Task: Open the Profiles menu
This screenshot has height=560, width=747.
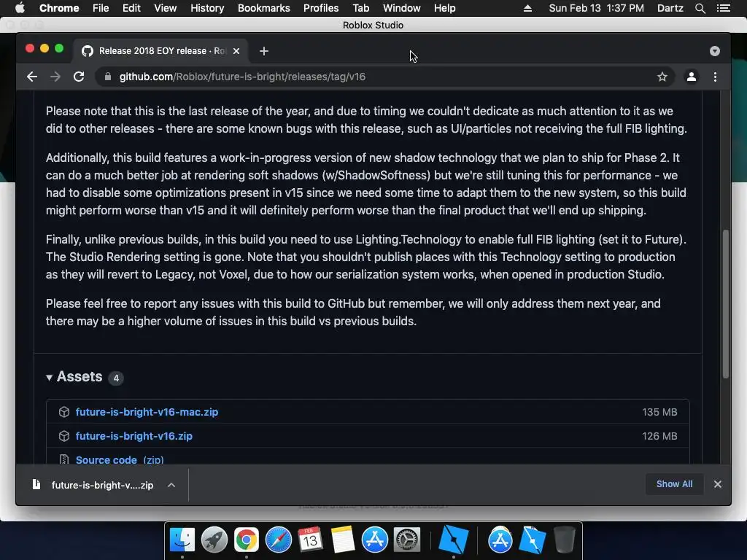Action: click(321, 8)
